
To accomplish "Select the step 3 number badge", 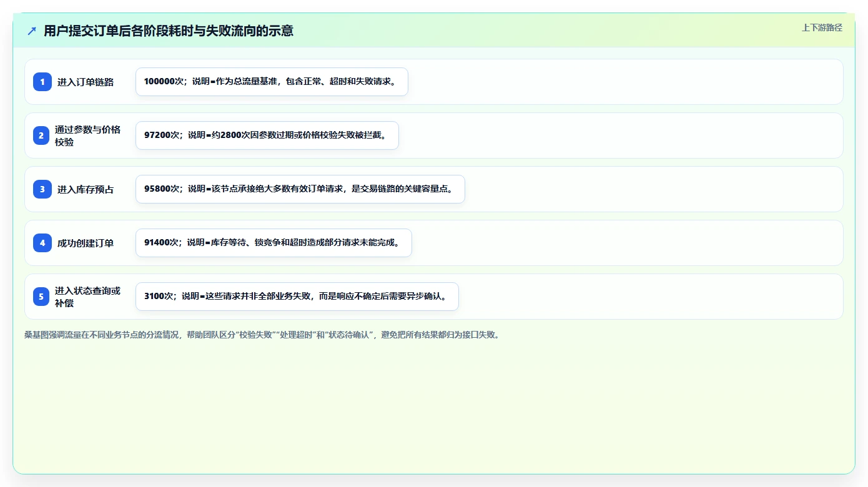I will (42, 189).
